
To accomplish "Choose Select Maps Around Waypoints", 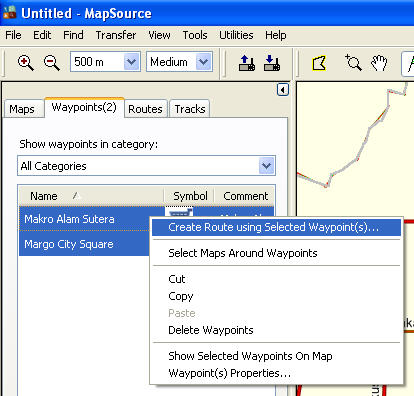I will 276,253.
